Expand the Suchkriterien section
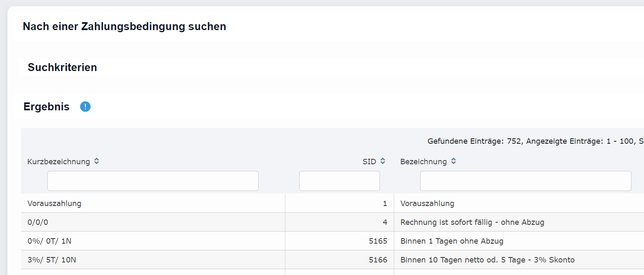Image resolution: width=644 pixels, height=275 pixels. pyautogui.click(x=62, y=67)
